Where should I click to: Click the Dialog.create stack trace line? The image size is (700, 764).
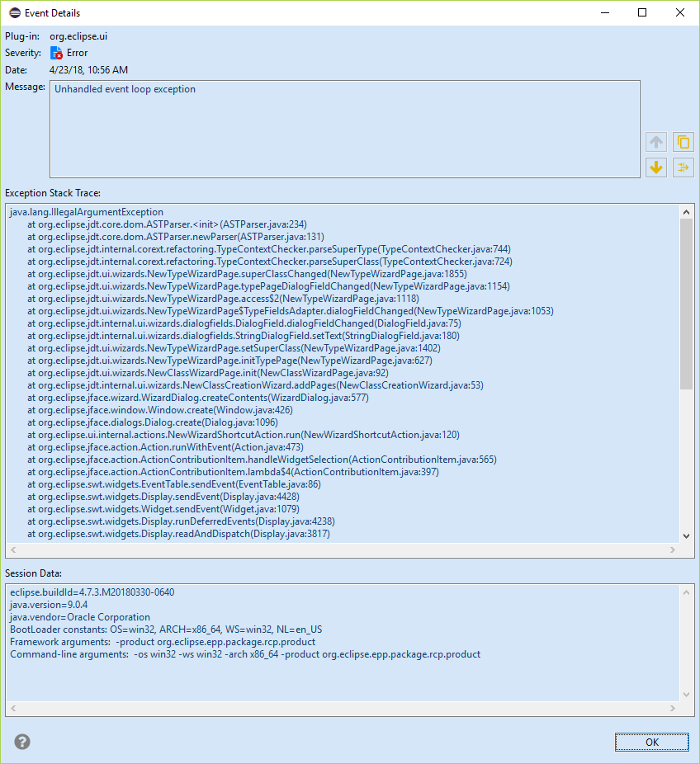coord(153,422)
